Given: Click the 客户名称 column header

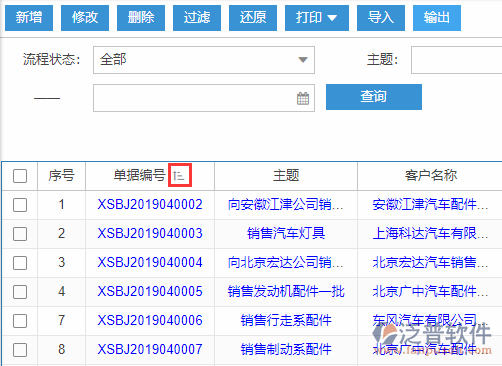Looking at the screenshot, I should tap(430, 175).
